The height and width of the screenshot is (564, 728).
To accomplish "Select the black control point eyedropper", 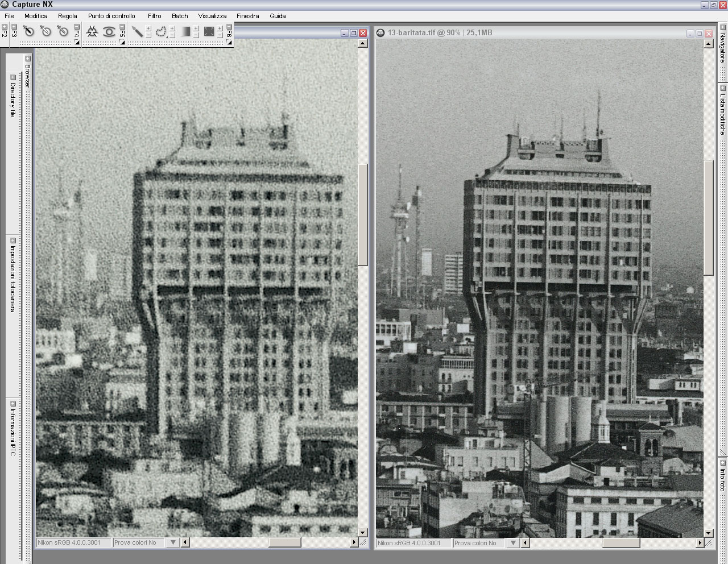I will [28, 32].
